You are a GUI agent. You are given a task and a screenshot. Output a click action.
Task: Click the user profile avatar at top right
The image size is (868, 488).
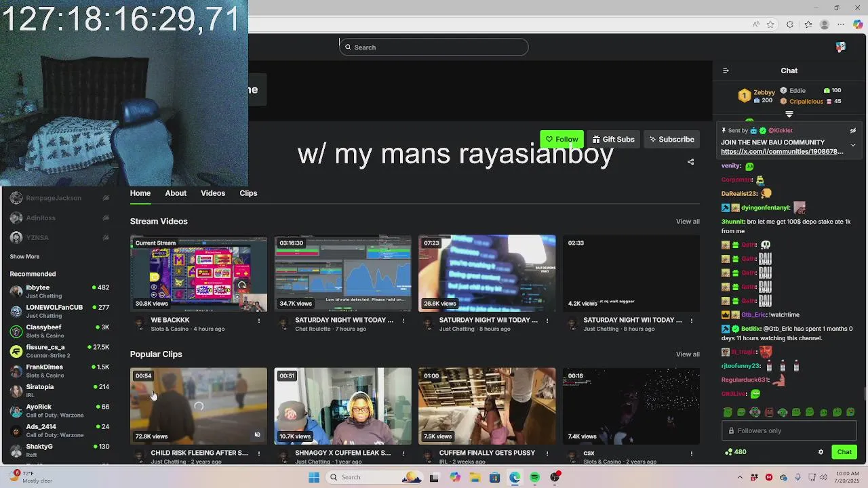tap(841, 47)
